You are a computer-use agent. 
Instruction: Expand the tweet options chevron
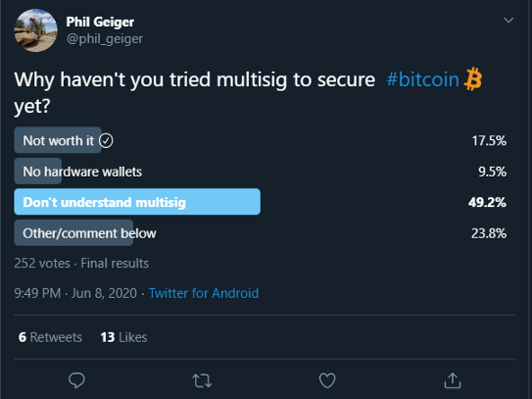pyautogui.click(x=508, y=21)
